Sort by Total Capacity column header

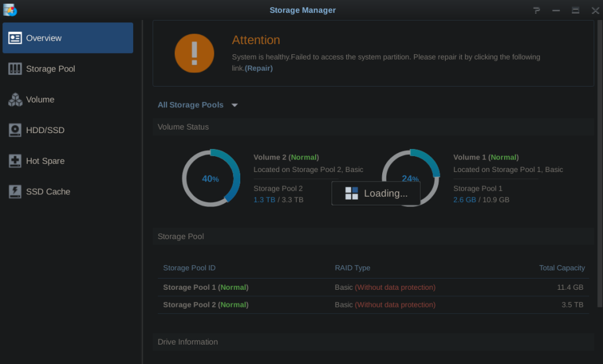562,268
